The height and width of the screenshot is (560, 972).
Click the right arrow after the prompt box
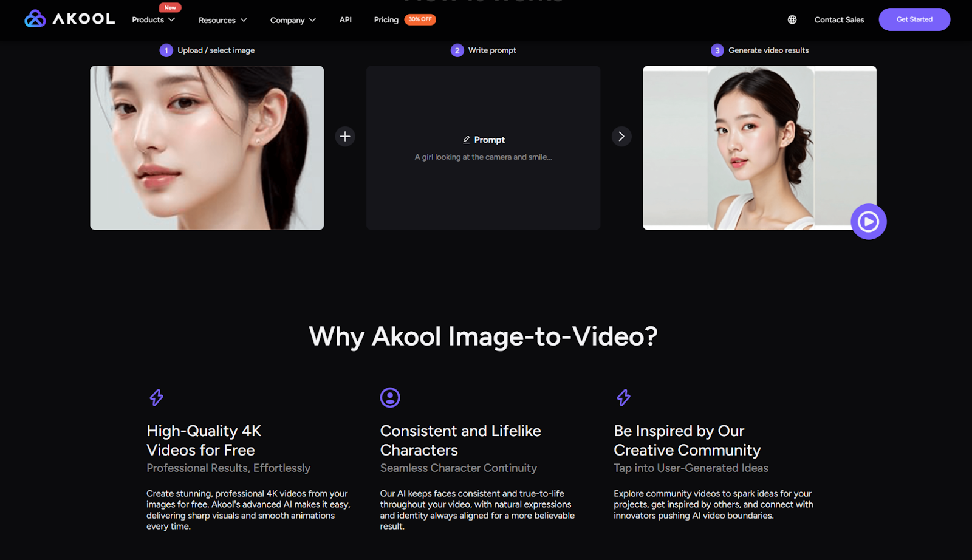(x=621, y=136)
